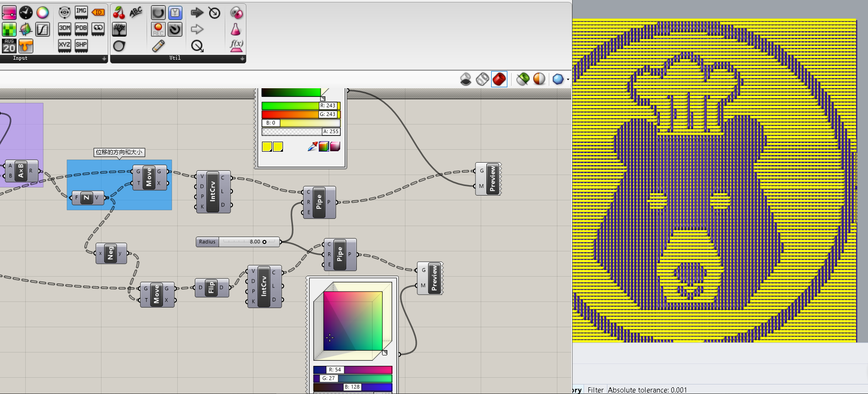Click the right yellow colour swatch
The height and width of the screenshot is (394, 868).
pyautogui.click(x=278, y=146)
